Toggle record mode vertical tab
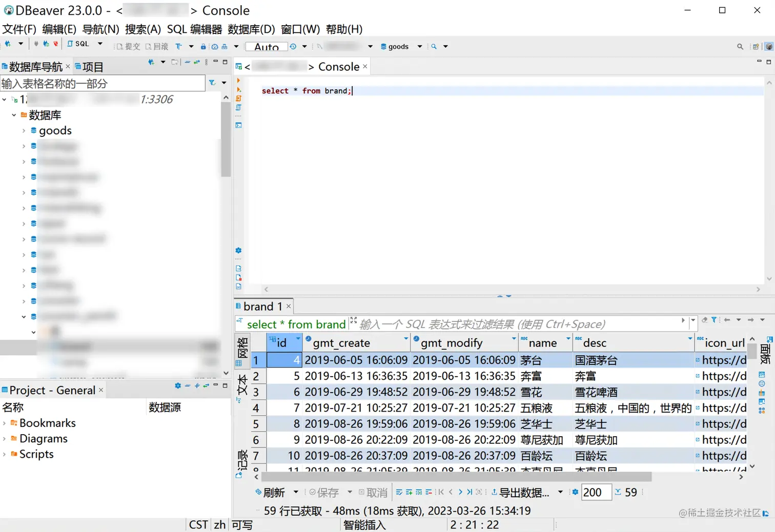Viewport: 775px width, 532px height. click(x=242, y=464)
